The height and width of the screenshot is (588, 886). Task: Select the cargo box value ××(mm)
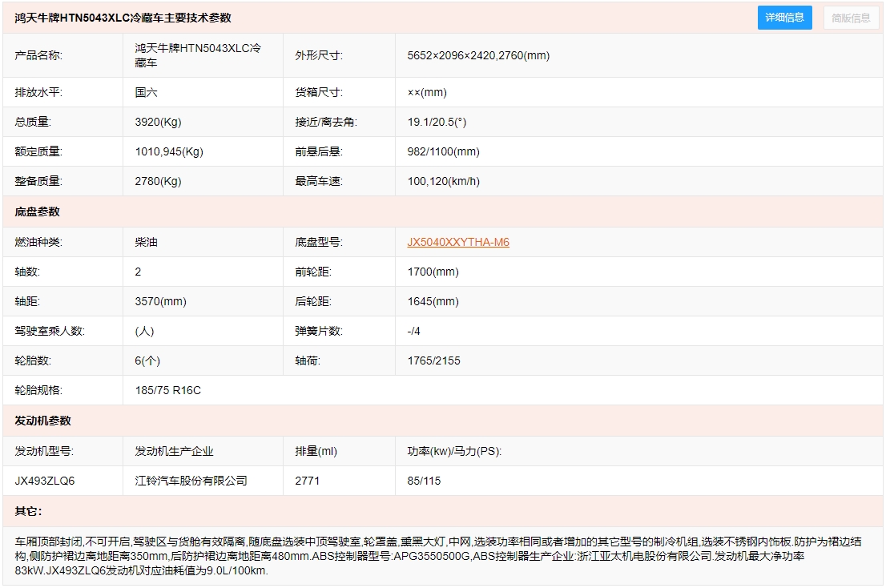click(427, 92)
